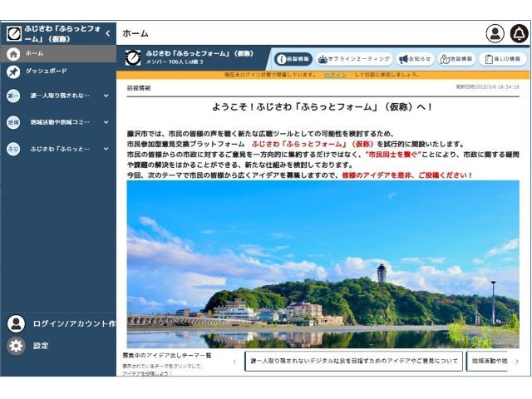This screenshot has width=532, height=399.
Task: Expand the ふじさわ「ふらっと… sidebar group
Action: 106,149
